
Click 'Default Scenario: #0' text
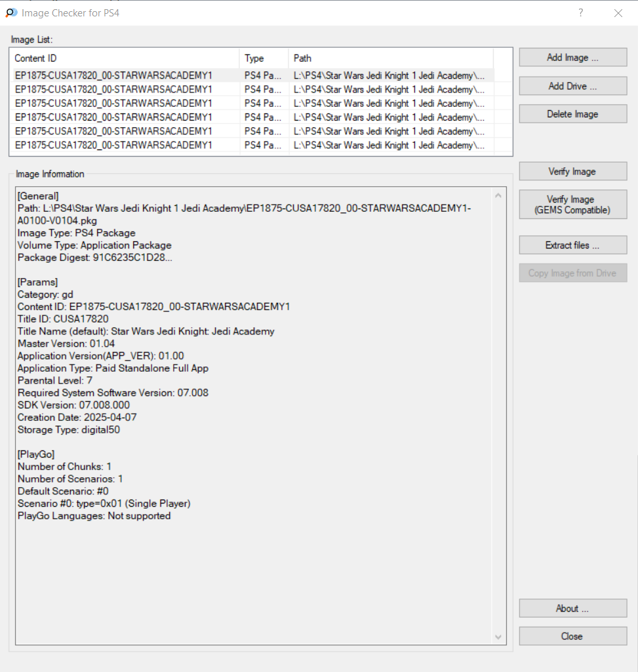pyautogui.click(x=63, y=492)
